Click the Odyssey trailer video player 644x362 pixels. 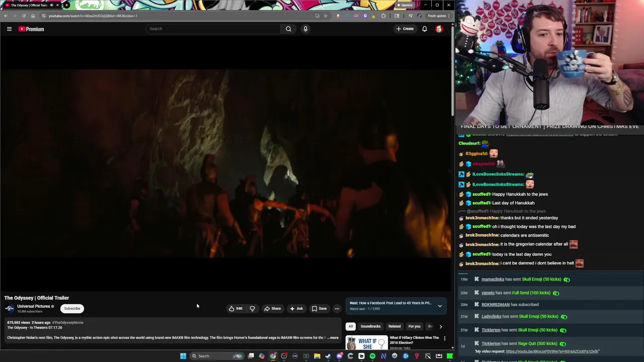coord(226,163)
